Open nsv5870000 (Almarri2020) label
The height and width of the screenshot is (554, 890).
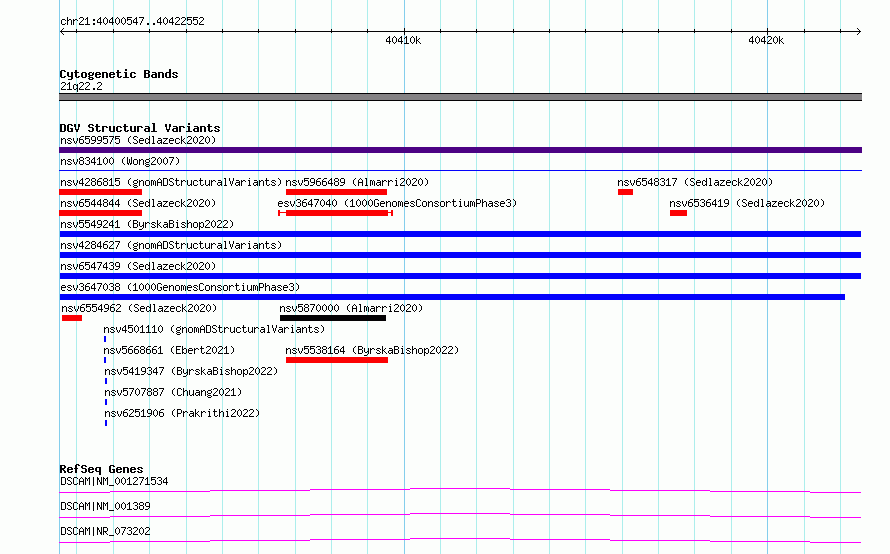pos(351,308)
